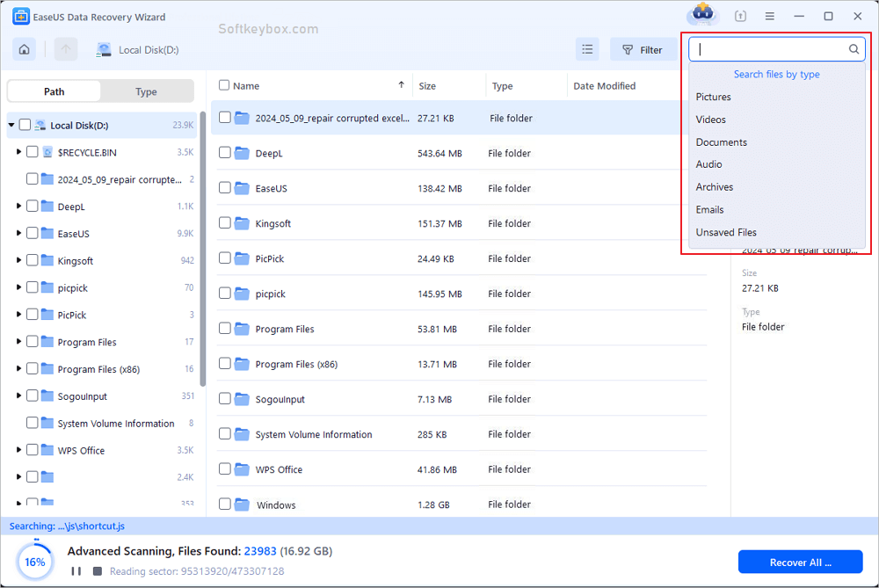The height and width of the screenshot is (588, 879).
Task: Click the EaseUS Data Recovery Wizard logo
Action: (x=23, y=16)
